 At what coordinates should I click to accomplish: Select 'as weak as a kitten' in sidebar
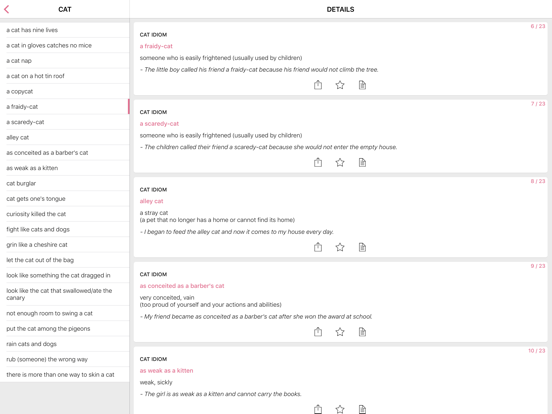click(x=65, y=168)
